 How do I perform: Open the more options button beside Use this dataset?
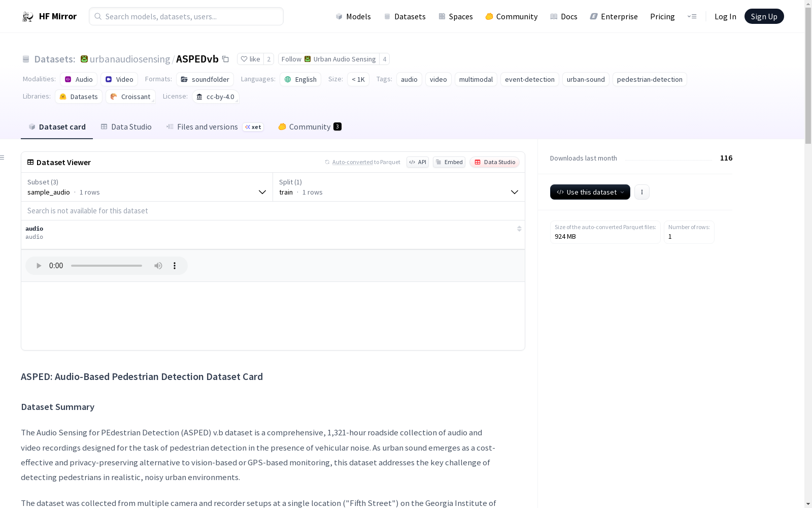click(x=642, y=192)
